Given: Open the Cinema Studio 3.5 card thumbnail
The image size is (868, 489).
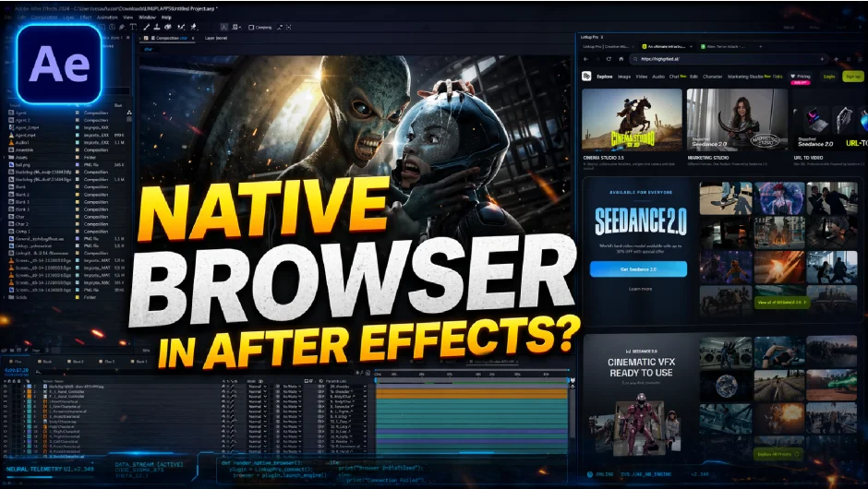Looking at the screenshot, I should (x=632, y=120).
